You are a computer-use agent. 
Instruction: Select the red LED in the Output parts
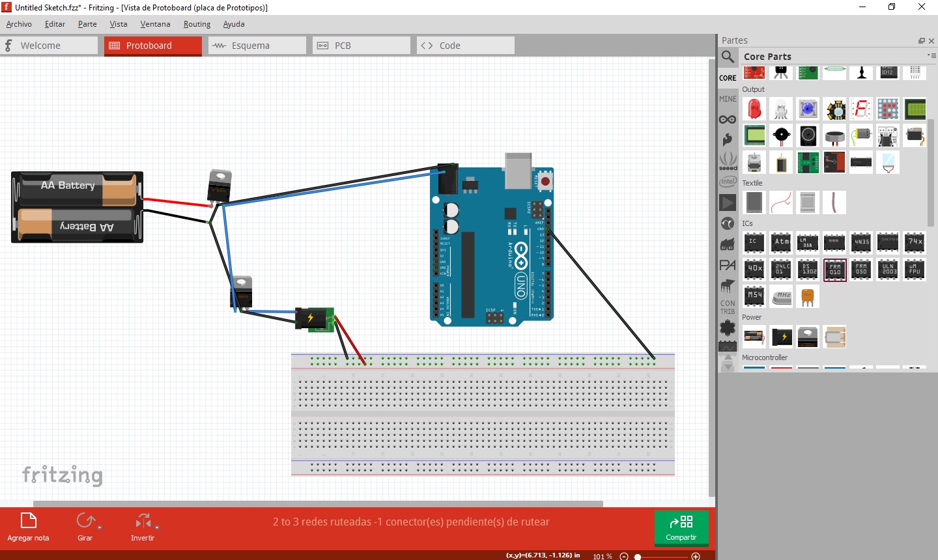(754, 109)
